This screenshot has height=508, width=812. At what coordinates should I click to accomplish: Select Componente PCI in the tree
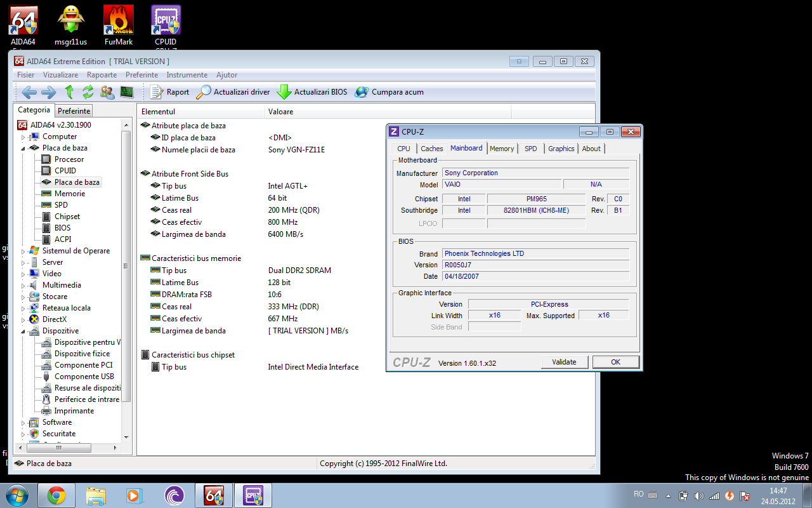click(x=83, y=365)
